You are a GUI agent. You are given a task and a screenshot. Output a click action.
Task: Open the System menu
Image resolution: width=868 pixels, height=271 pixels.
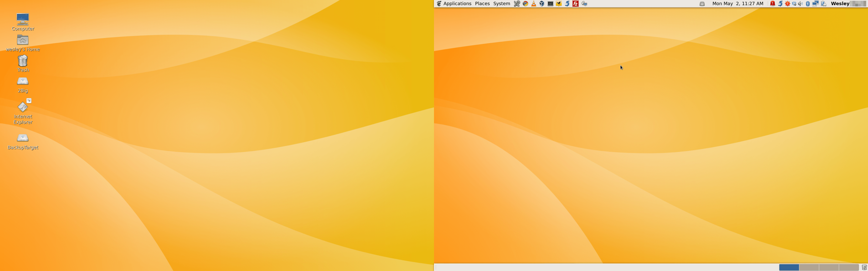[501, 4]
